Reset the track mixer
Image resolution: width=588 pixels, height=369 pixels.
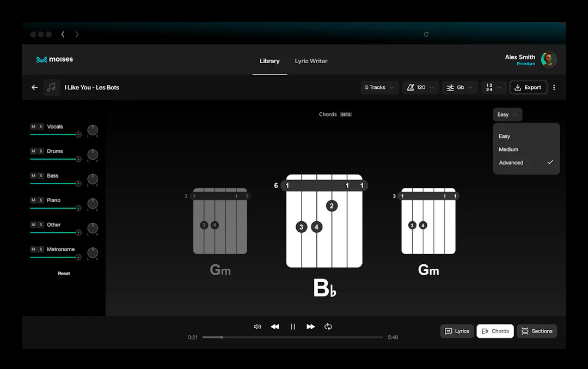pos(64,274)
